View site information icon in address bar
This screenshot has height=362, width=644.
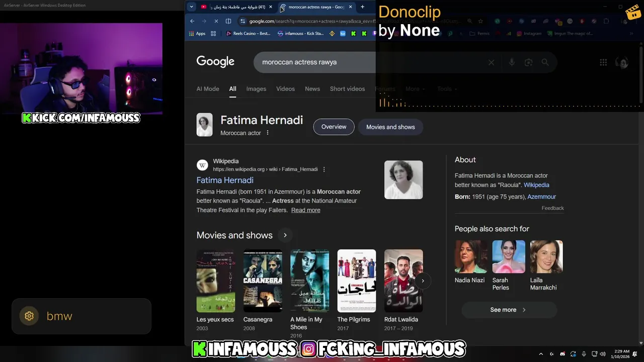[x=243, y=21]
